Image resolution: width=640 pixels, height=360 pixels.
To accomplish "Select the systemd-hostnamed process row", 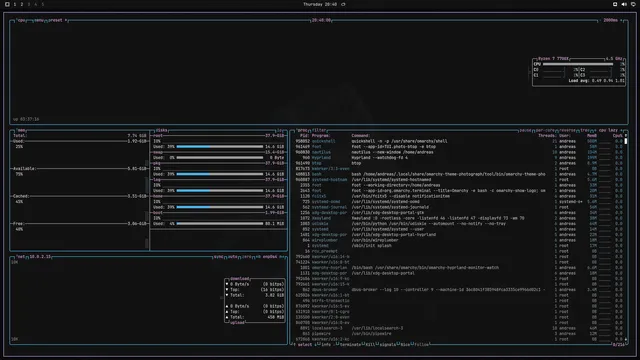I will (x=459, y=180).
